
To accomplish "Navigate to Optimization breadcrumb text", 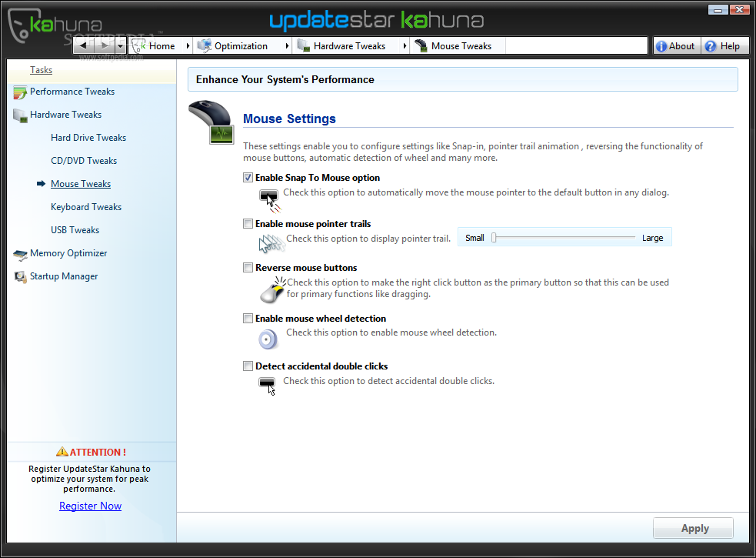I will 241,46.
